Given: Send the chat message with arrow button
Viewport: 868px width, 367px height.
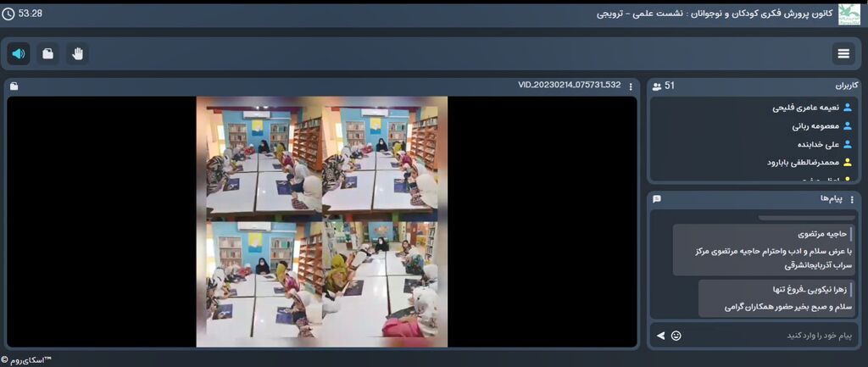Looking at the screenshot, I should click(x=660, y=336).
